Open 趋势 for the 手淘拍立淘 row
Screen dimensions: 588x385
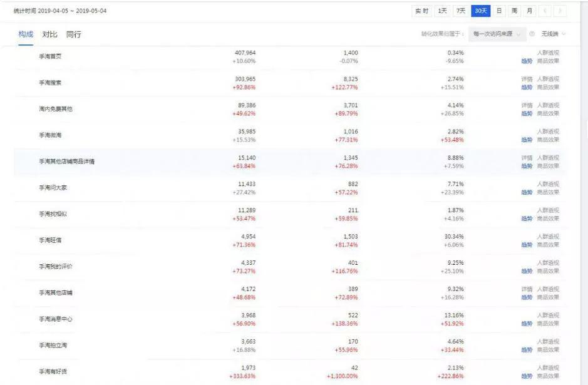527,350
